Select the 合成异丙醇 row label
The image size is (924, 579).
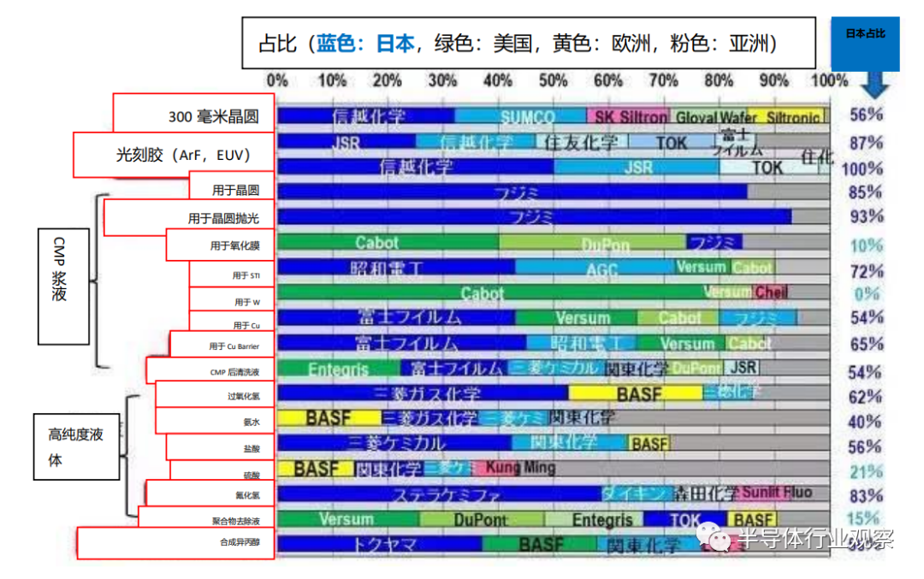pyautogui.click(x=175, y=544)
